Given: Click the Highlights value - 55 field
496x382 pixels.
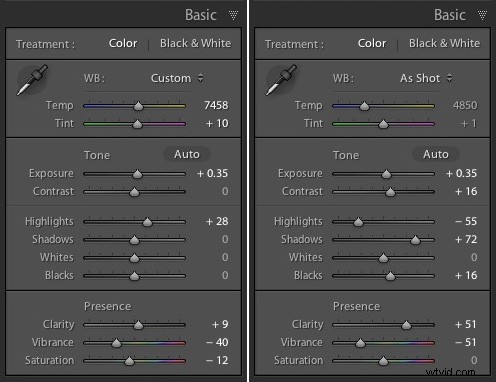Looking at the screenshot, I should pos(466,221).
